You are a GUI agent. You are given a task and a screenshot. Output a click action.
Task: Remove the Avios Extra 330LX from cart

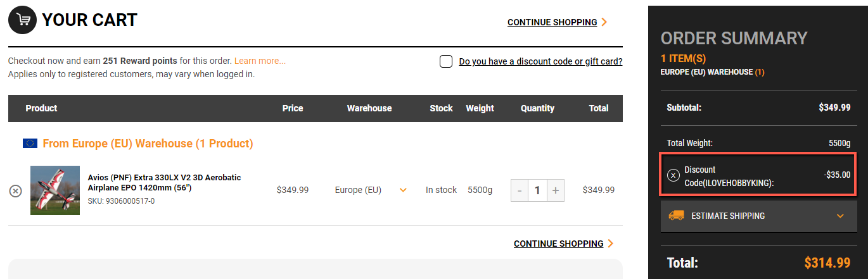pyautogui.click(x=15, y=190)
